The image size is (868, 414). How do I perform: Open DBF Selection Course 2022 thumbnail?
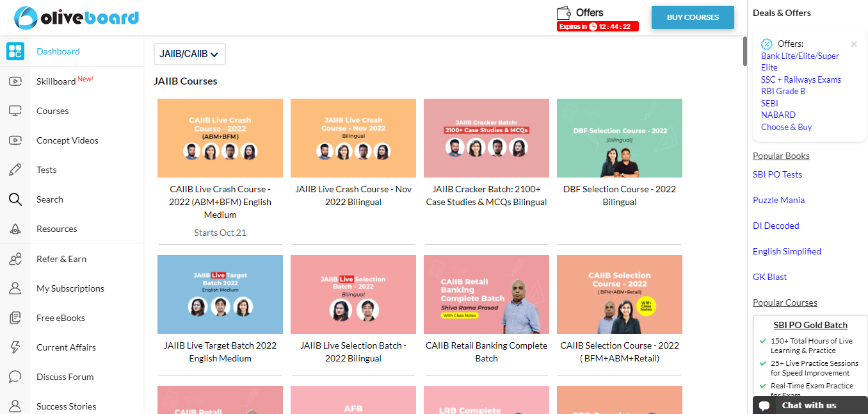coord(620,138)
